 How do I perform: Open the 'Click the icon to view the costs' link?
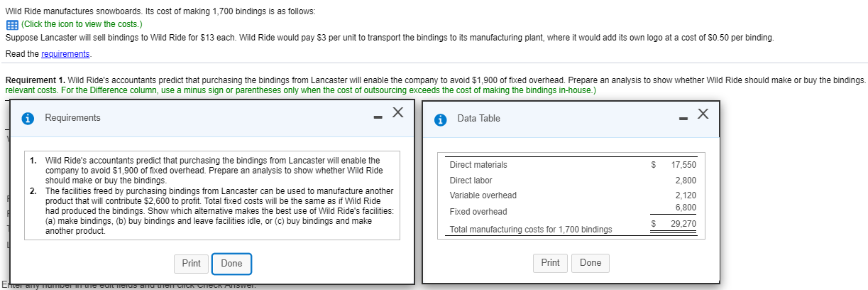tap(82, 24)
